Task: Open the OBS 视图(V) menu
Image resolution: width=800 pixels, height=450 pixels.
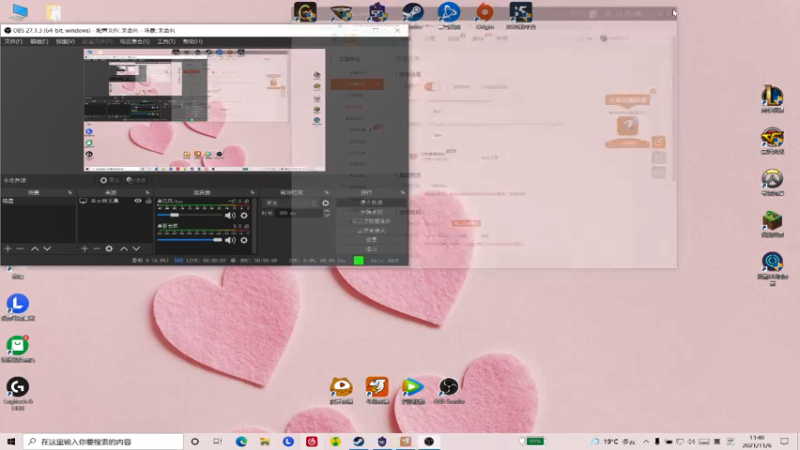Action: 65,41
